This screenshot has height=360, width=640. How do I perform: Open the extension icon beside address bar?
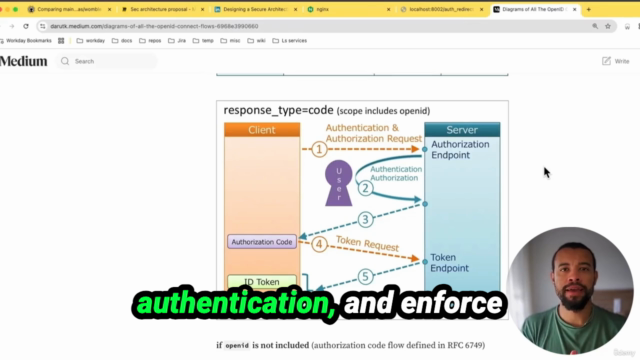tap(627, 27)
